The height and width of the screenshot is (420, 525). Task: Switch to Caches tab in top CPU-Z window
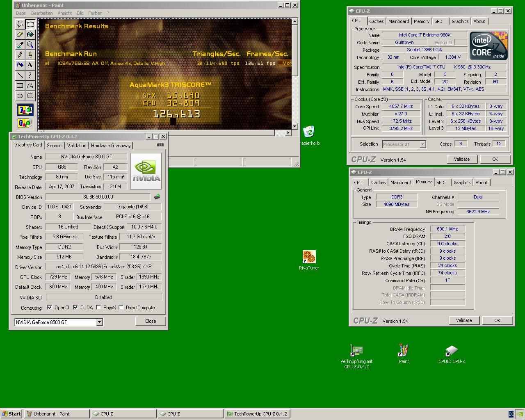point(376,21)
